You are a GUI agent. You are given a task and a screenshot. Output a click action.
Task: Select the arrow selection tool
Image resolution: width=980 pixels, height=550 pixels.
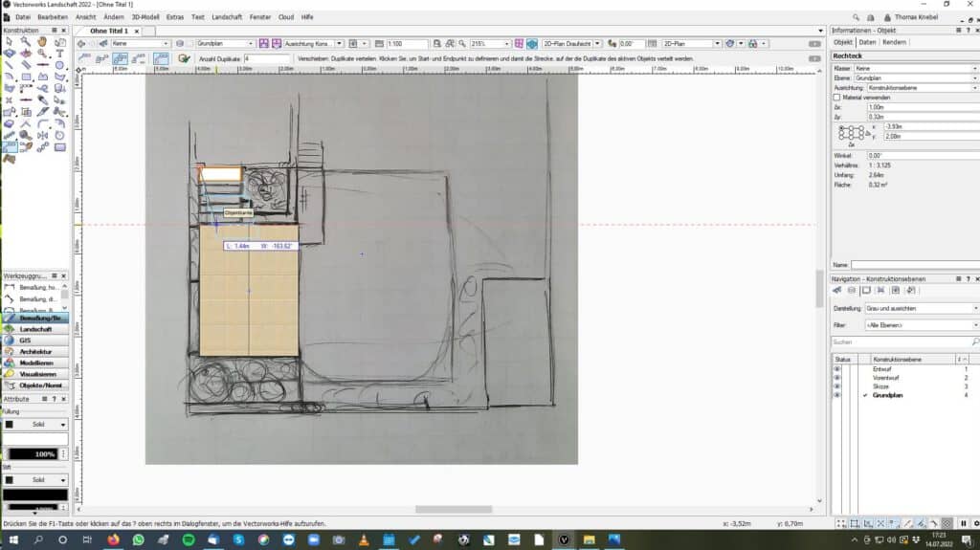point(10,41)
